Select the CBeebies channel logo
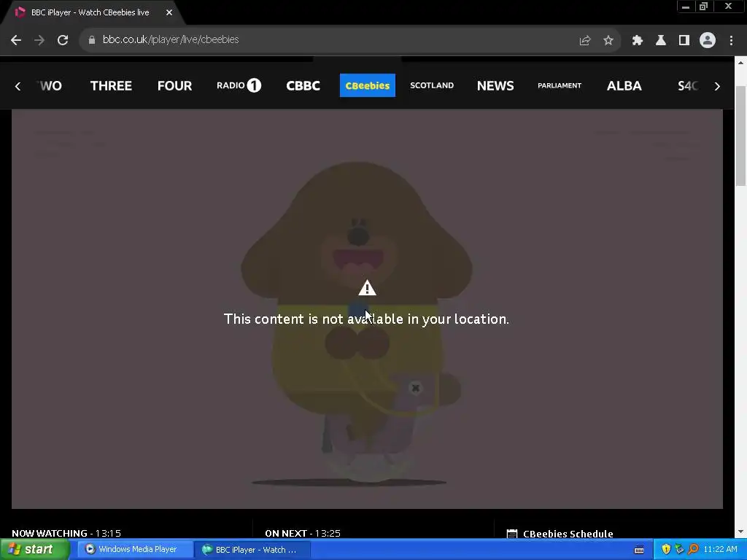 [x=368, y=85]
